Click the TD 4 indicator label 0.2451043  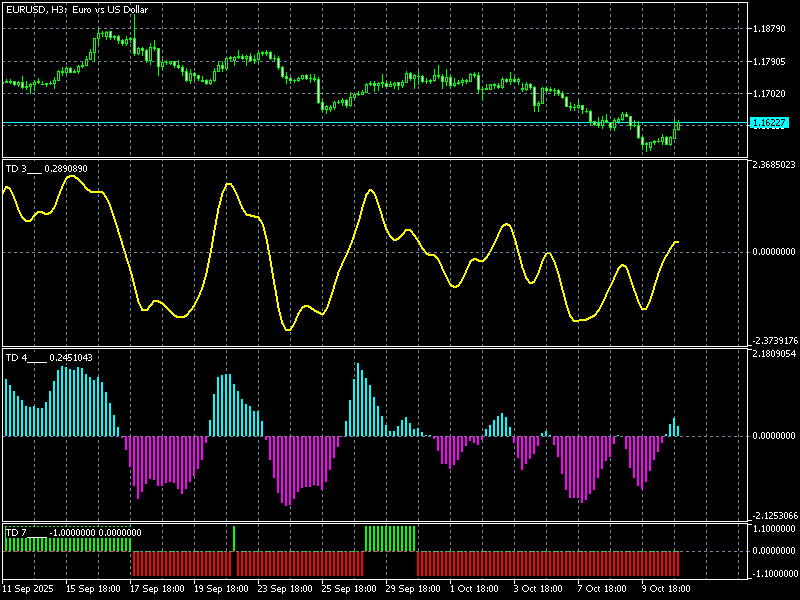[49, 358]
